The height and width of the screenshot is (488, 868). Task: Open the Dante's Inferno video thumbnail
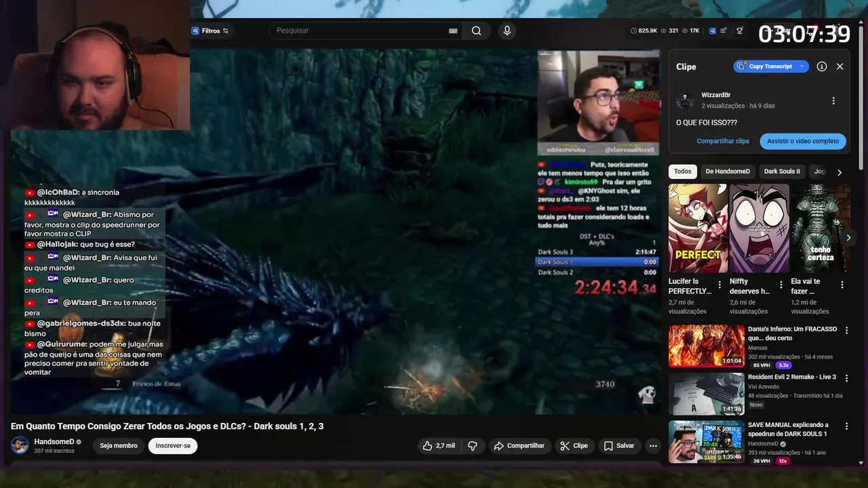point(707,346)
